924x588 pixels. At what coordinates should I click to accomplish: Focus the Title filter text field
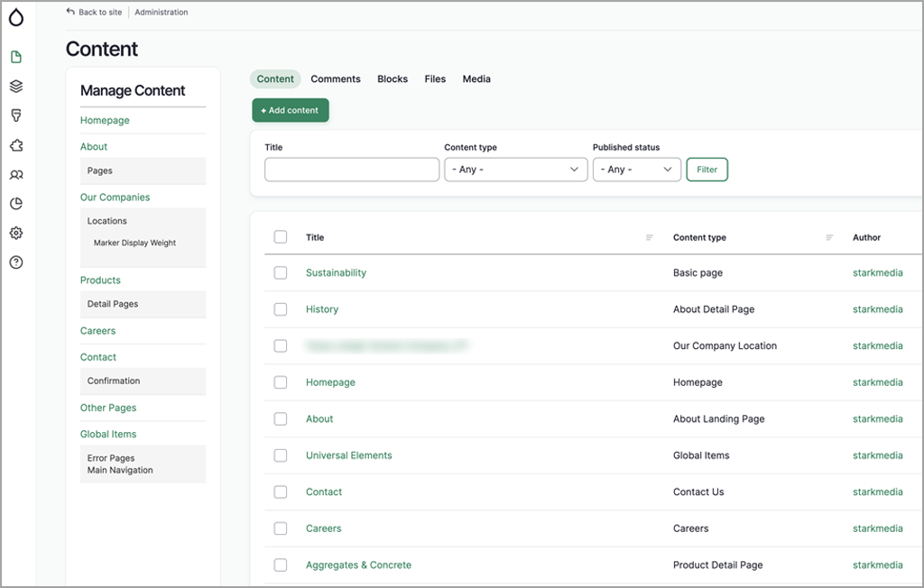(352, 170)
